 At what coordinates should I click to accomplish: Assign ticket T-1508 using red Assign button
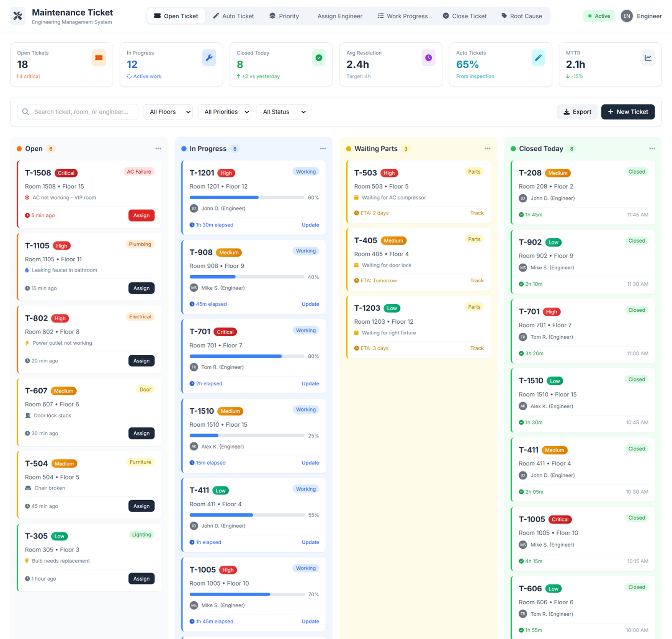click(142, 216)
